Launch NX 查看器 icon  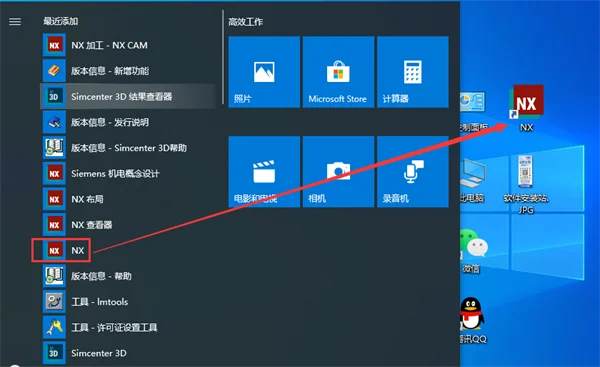pyautogui.click(x=54, y=225)
